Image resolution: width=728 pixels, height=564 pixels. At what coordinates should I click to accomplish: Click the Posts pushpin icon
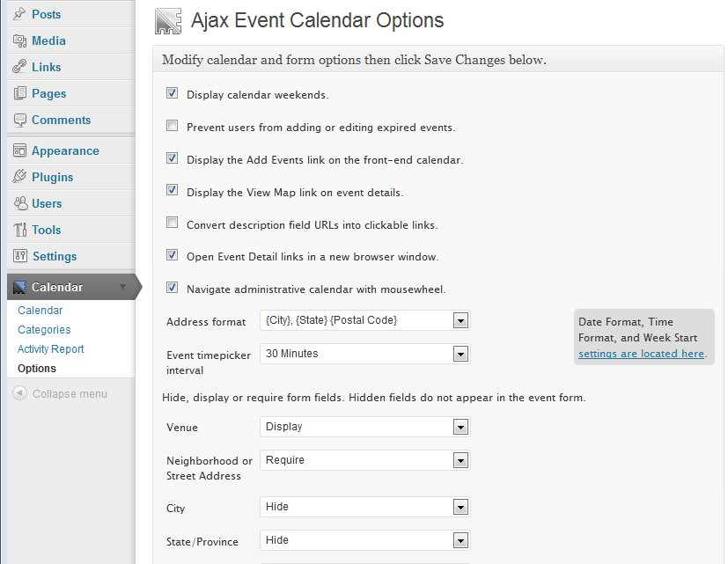pyautogui.click(x=19, y=14)
